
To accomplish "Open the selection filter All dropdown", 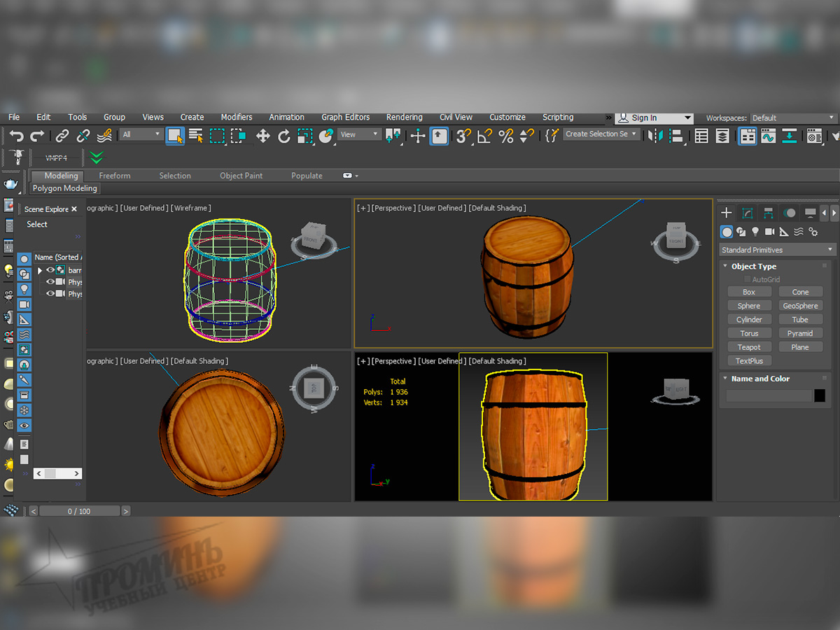I will coord(141,134).
